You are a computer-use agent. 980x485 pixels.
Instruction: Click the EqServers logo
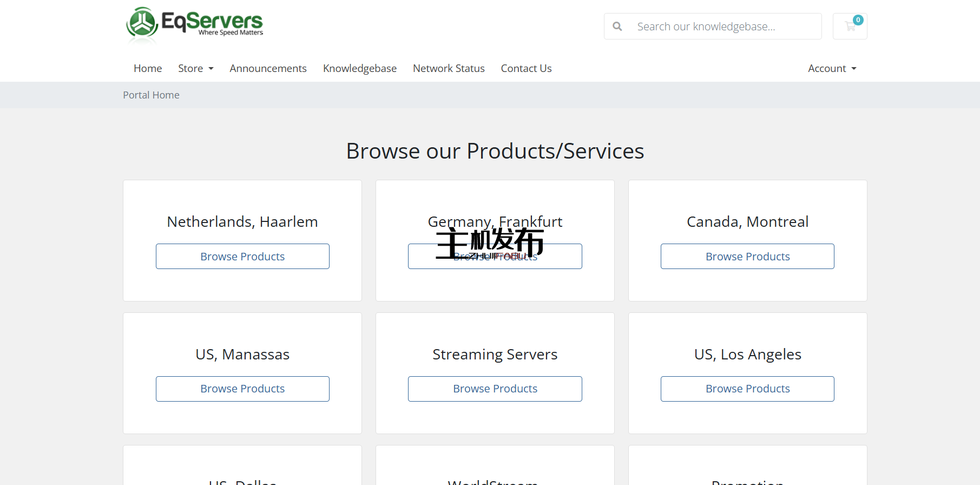click(194, 24)
